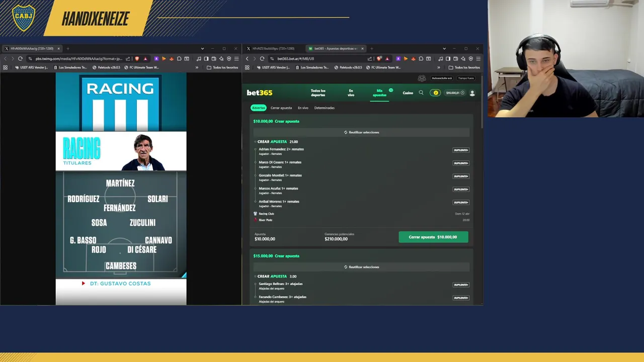Open the tab search dropdown in the bet365 browser
The height and width of the screenshot is (362, 644).
click(x=444, y=49)
